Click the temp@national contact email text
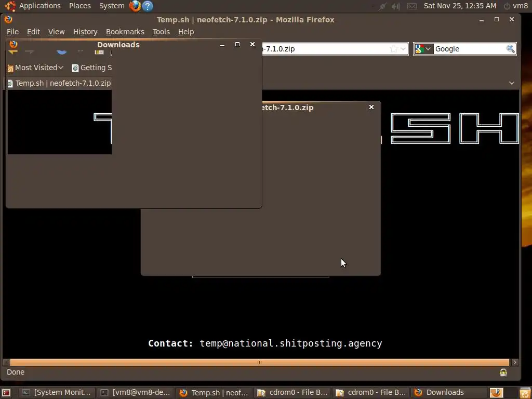 pos(291,343)
